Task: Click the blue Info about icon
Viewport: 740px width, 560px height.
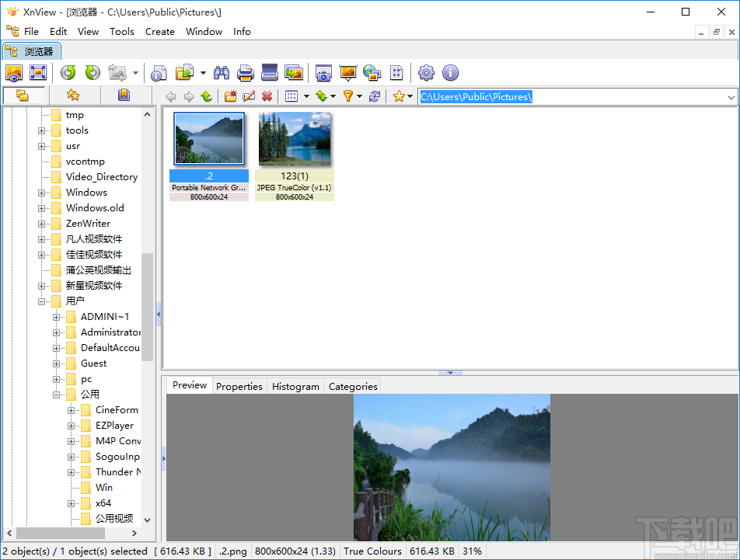Action: (x=450, y=73)
